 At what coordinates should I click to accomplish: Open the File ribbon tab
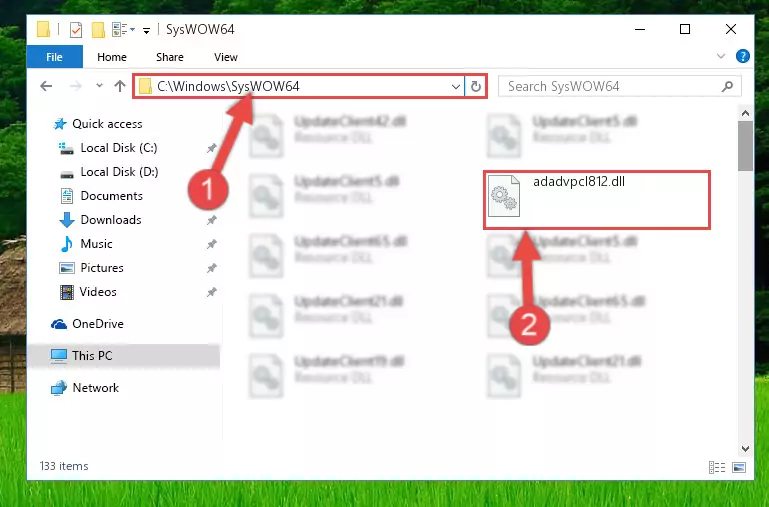click(54, 57)
